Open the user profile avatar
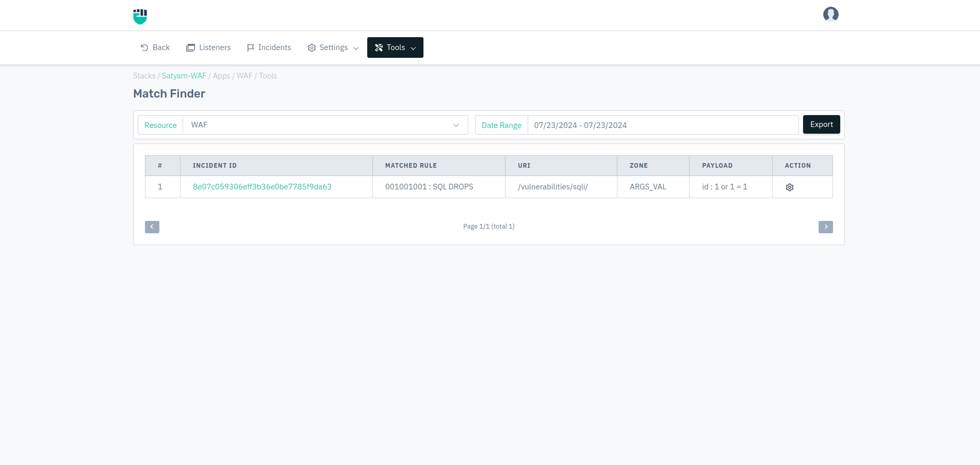 tap(830, 14)
